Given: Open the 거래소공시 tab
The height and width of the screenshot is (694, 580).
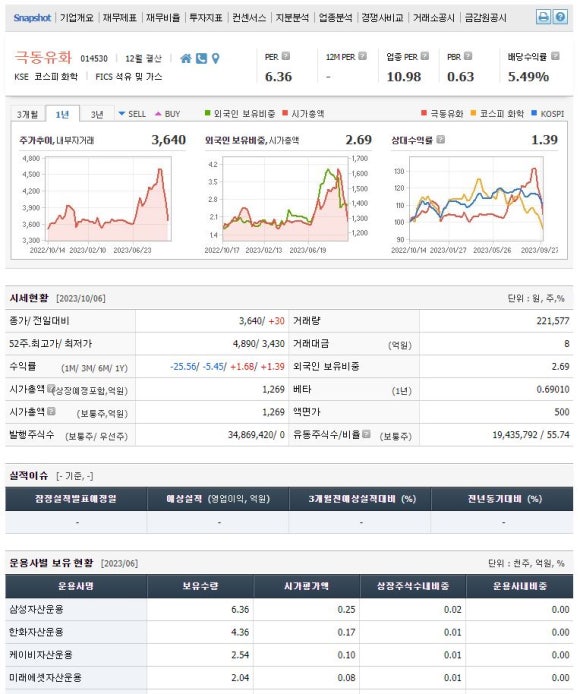Looking at the screenshot, I should coord(434,18).
